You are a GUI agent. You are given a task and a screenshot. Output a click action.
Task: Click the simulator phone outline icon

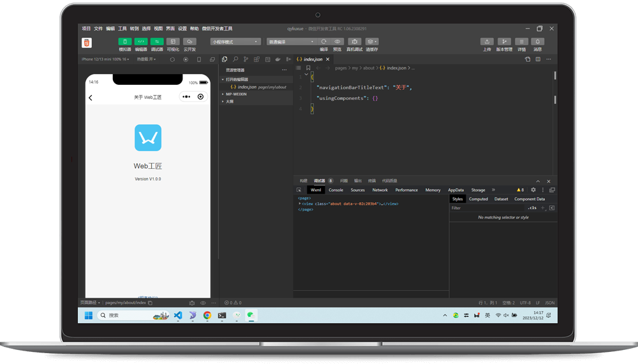[x=199, y=59]
